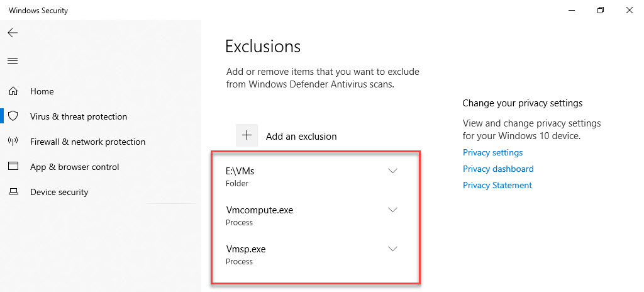Viewport: 644px width, 292px height.
Task: Expand the Vmsp.exe process chevron
Action: [x=393, y=249]
